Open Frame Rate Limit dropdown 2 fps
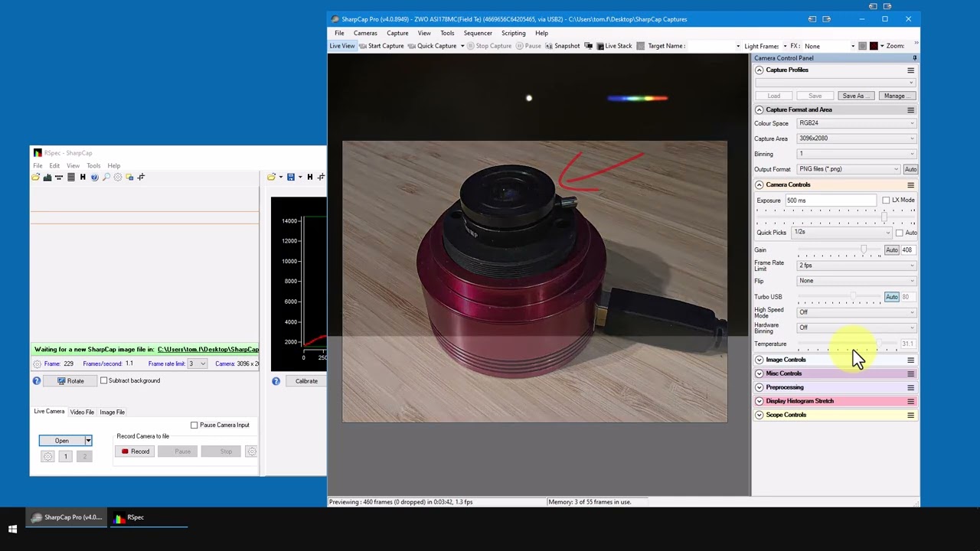Screen dimensions: 980x551 [856, 266]
